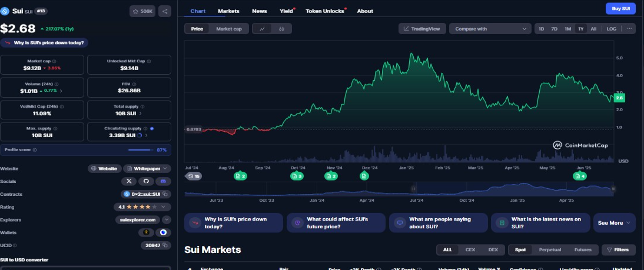Screen dimensions: 644x270
Task: Open info icon next to Max. supply
Action: pyautogui.click(x=55, y=128)
